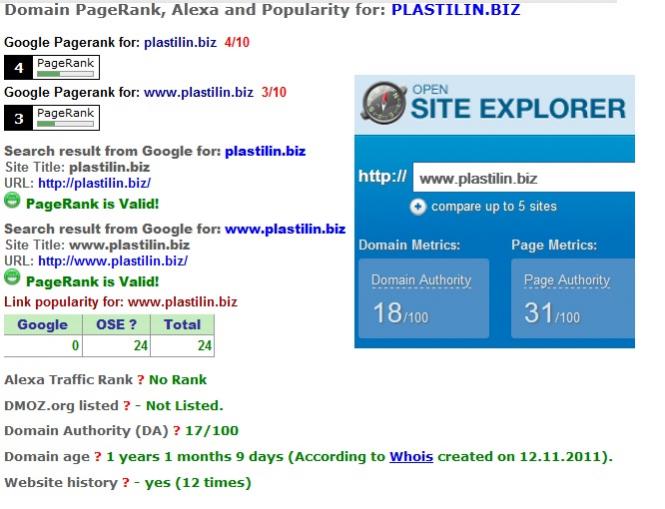665x509 pixels.
Task: Click the Domain Authority 18/100 box
Action: (x=424, y=299)
